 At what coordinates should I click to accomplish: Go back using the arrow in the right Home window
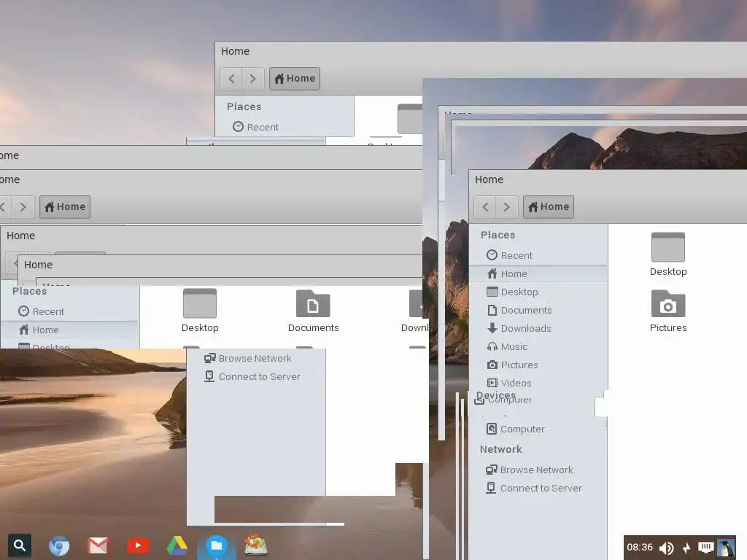coord(485,207)
